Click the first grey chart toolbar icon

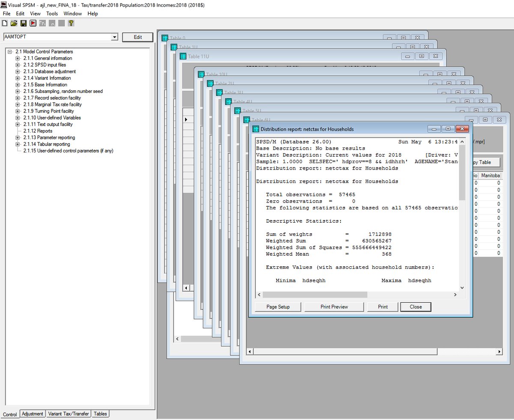coord(42,23)
